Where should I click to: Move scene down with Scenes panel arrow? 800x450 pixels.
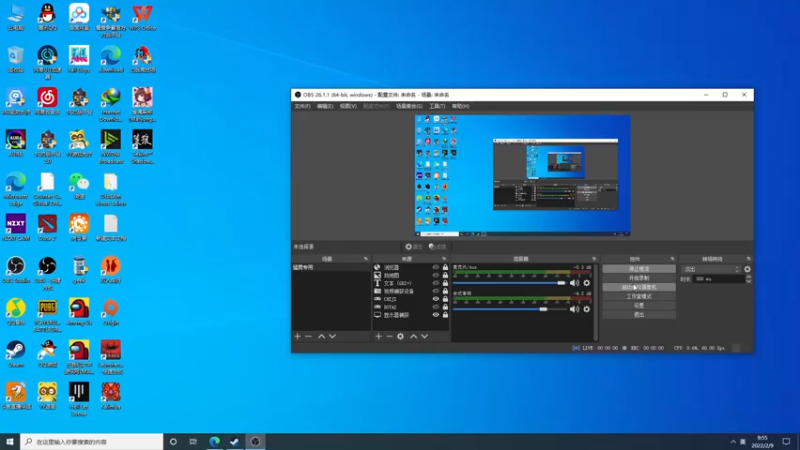point(333,336)
